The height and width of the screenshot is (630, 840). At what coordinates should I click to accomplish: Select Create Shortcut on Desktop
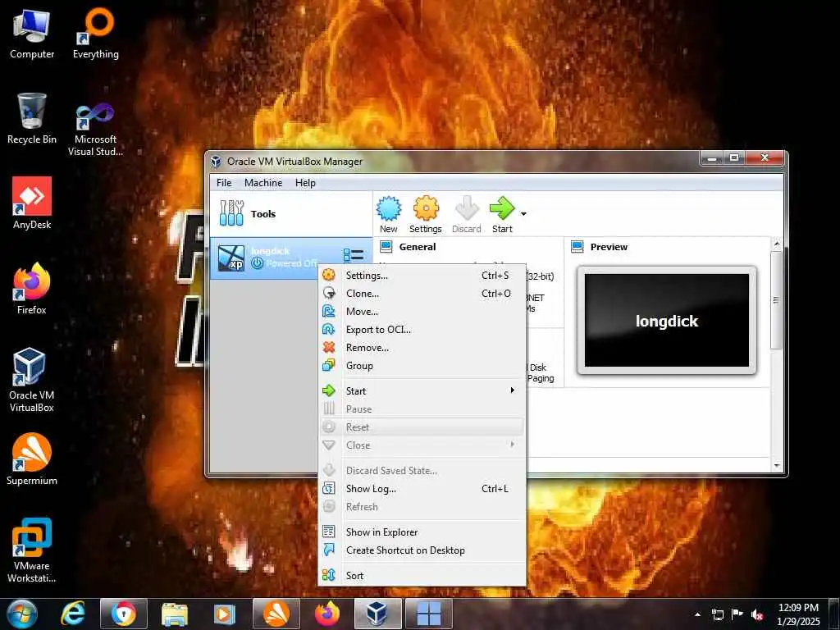[422, 550]
